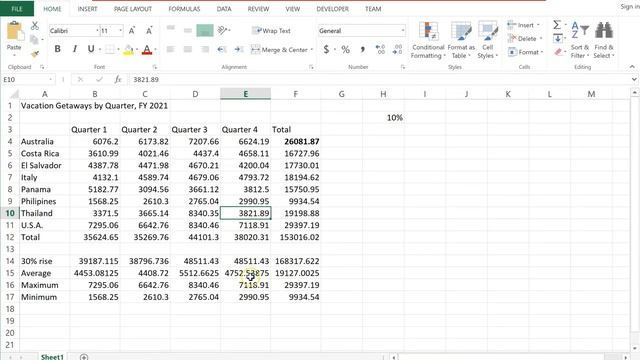Click Insert cells button
Viewport: 640px width, 360px height.
523,25
